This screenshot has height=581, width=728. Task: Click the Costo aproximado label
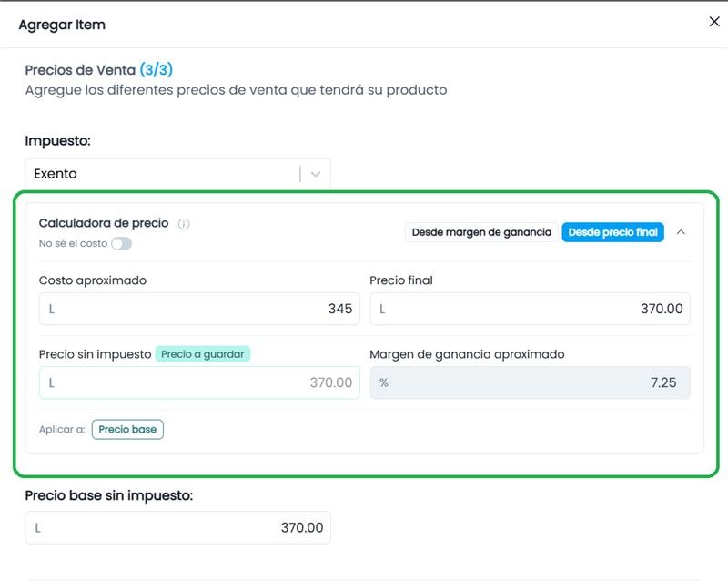click(93, 280)
